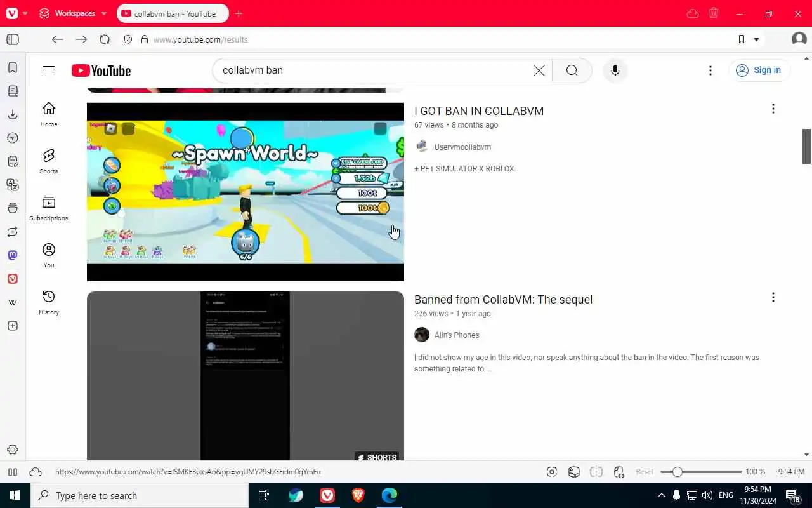Visit the Alin's Phones channel
The image size is (812, 508).
click(457, 335)
